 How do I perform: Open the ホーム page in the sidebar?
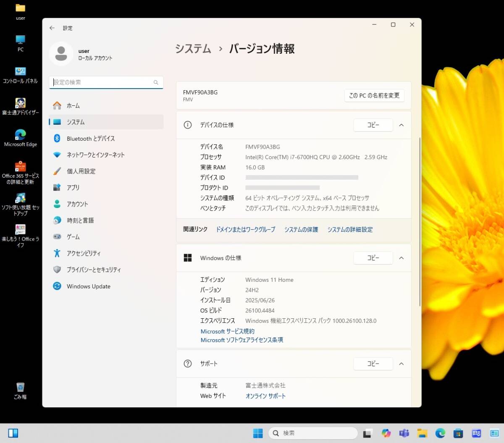coord(106,106)
